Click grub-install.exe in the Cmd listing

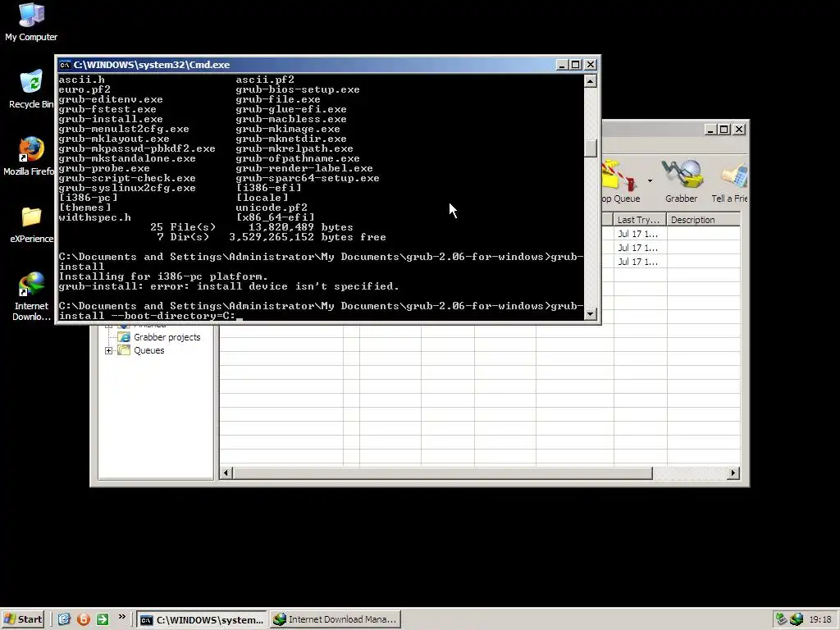(x=111, y=119)
